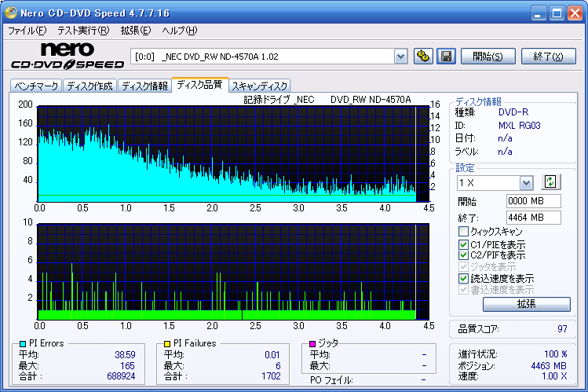
Task: Toggle the 読込速度を表示 checkbox
Action: coord(463,278)
